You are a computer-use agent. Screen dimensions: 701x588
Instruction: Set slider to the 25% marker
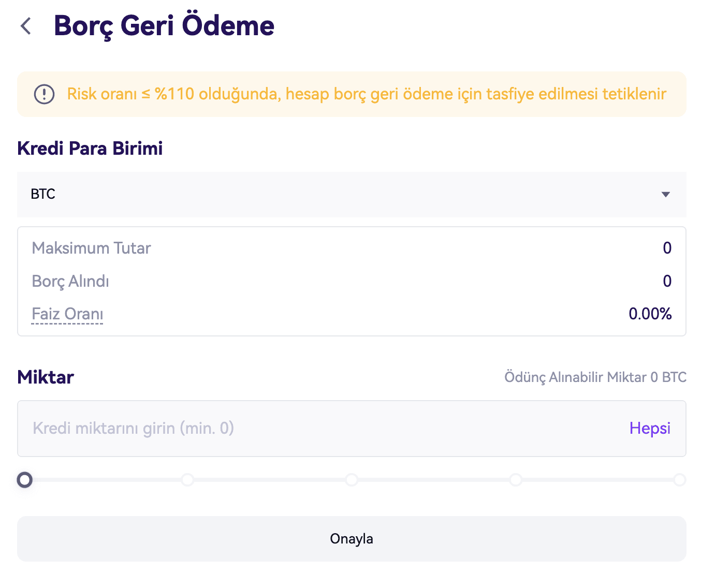coord(187,480)
